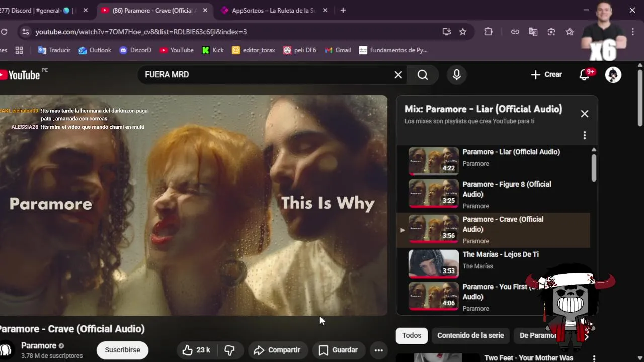Minimize the browser window
644x362 pixels.
[x=586, y=10]
